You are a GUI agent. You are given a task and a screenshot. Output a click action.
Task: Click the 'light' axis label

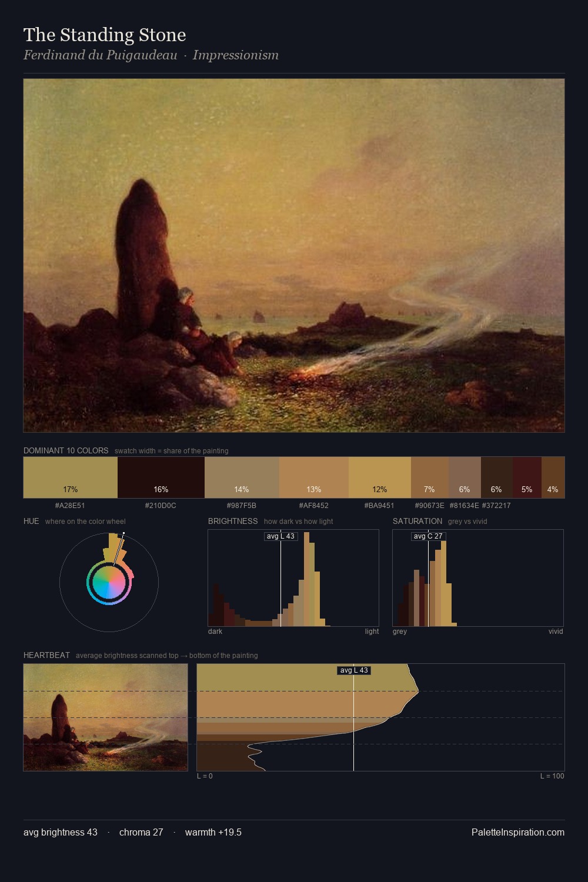372,632
